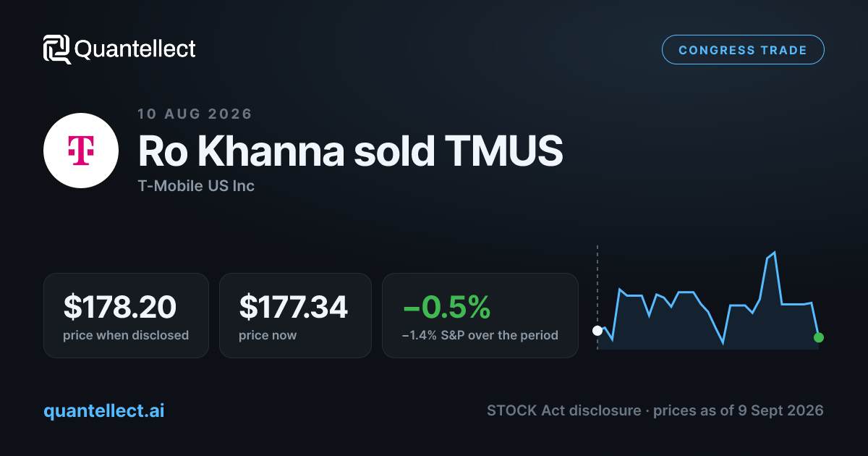Click the T-Mobile US Inc company name
The height and width of the screenshot is (456, 868).
[x=196, y=186]
